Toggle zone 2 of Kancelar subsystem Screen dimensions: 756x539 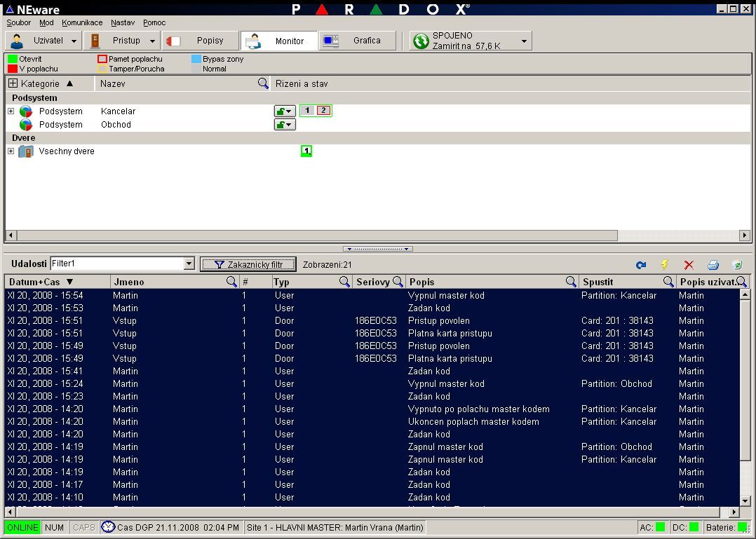pyautogui.click(x=323, y=111)
